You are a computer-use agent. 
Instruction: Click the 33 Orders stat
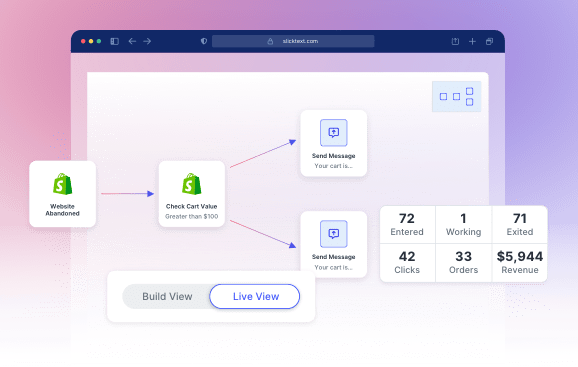(x=463, y=263)
